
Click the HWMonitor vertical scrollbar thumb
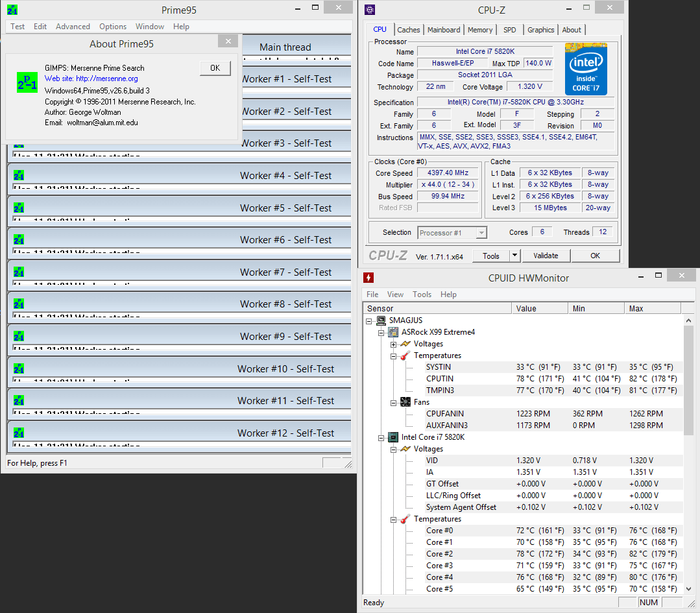(x=688, y=379)
